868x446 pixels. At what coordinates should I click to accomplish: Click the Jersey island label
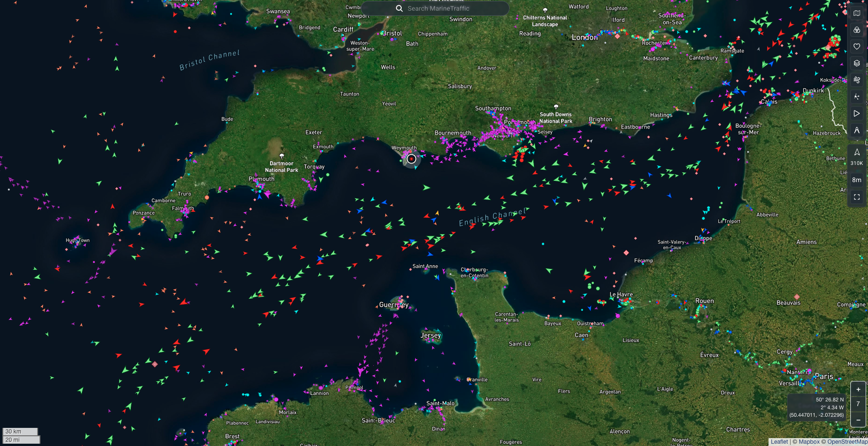click(x=431, y=335)
